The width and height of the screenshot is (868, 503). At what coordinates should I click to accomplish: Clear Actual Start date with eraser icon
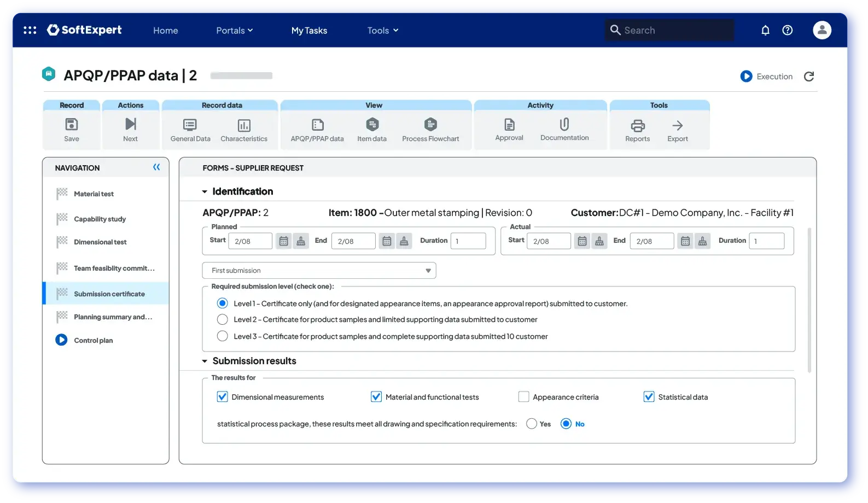tap(599, 241)
